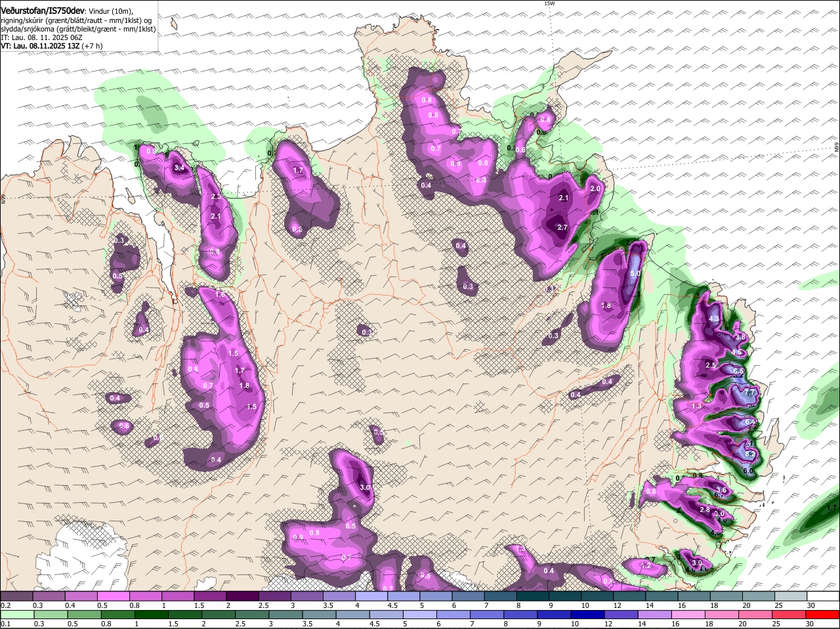Viewport: 840px width, 629px height.
Task: Pick lower legend red swatch after 30
Action: [x=822, y=615]
